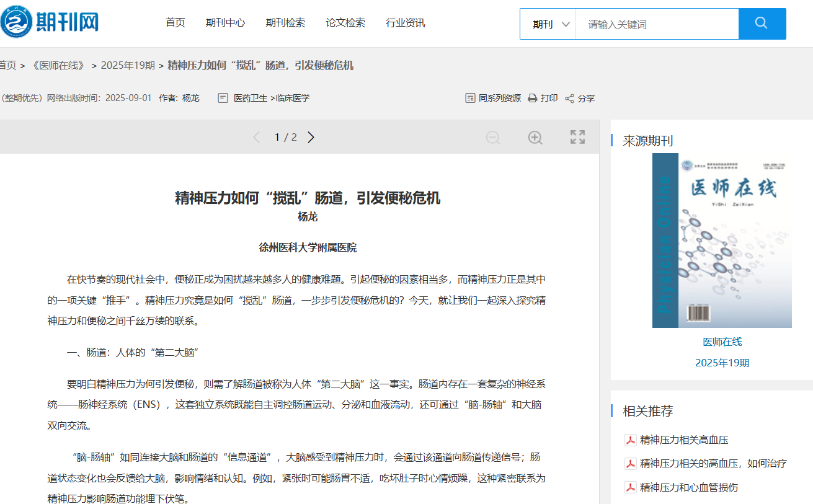
Task: Click the 期刊网 site logo
Action: pos(50,23)
